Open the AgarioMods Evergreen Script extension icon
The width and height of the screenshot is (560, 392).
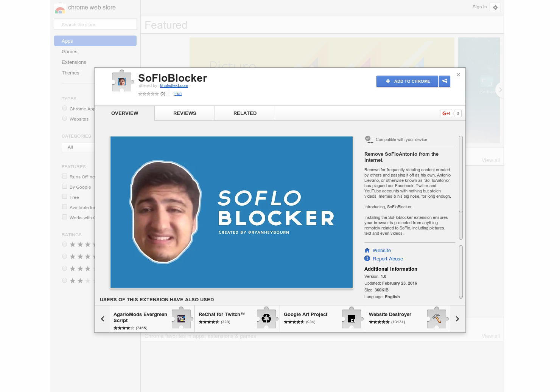click(181, 318)
